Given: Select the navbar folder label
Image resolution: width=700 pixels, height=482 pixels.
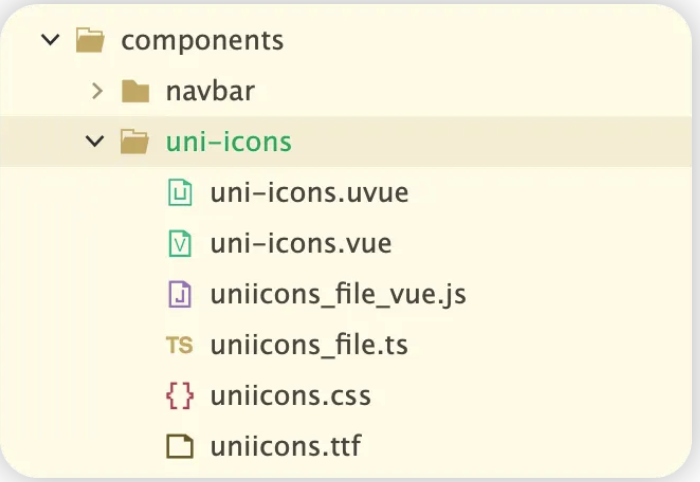Looking at the screenshot, I should click(x=210, y=91).
